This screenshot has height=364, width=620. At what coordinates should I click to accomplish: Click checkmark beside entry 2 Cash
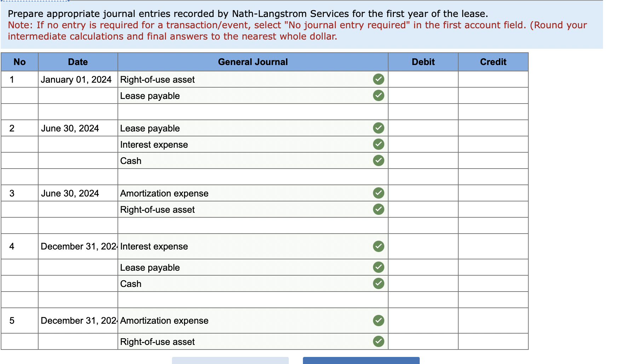pos(378,160)
